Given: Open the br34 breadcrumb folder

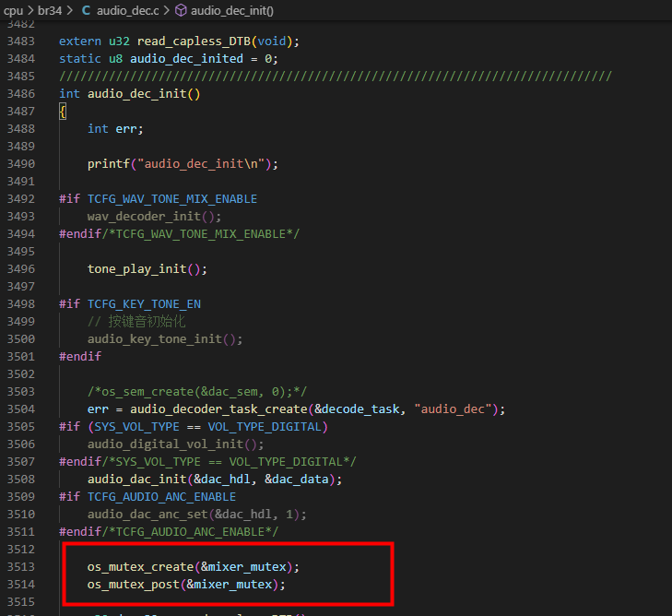Looking at the screenshot, I should (x=50, y=10).
